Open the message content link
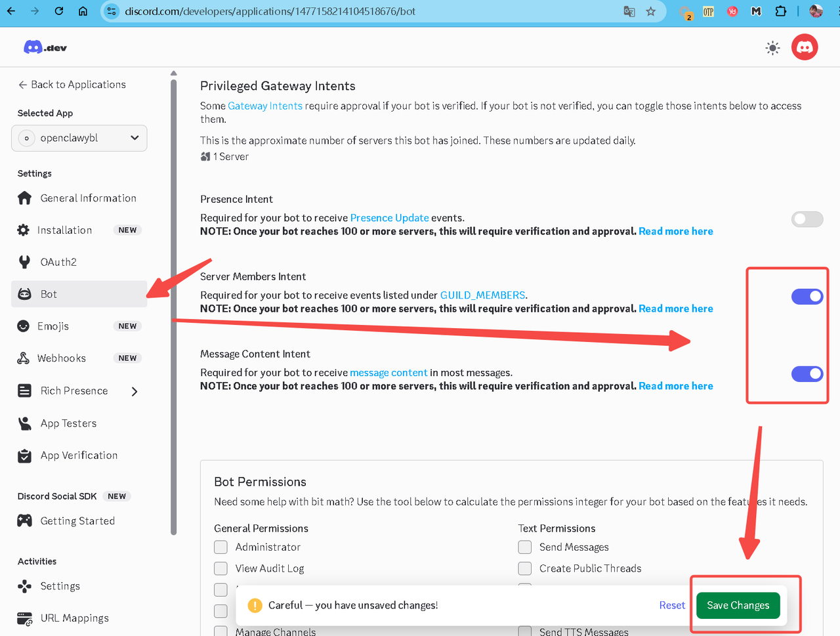 388,373
